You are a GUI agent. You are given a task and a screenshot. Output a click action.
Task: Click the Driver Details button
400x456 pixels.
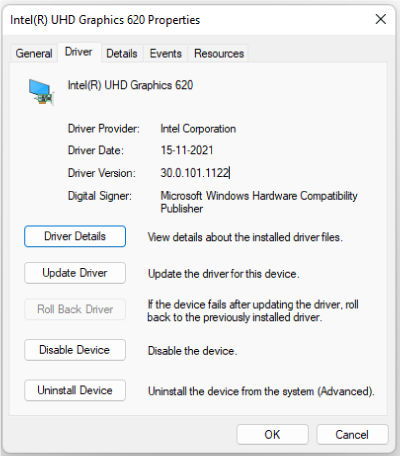coord(75,236)
